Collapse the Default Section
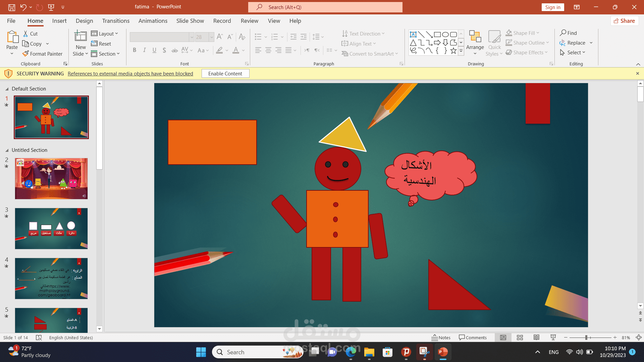644x362 pixels. (x=7, y=89)
